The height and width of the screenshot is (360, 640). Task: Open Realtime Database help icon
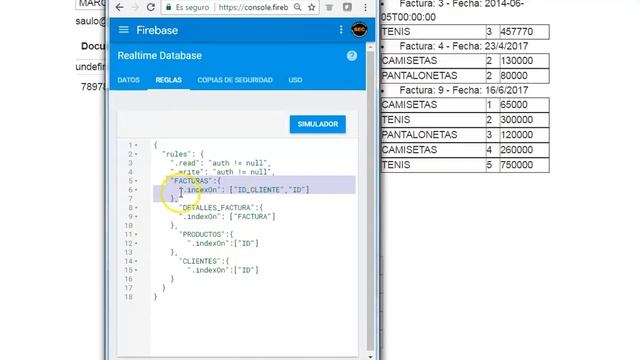tap(352, 56)
